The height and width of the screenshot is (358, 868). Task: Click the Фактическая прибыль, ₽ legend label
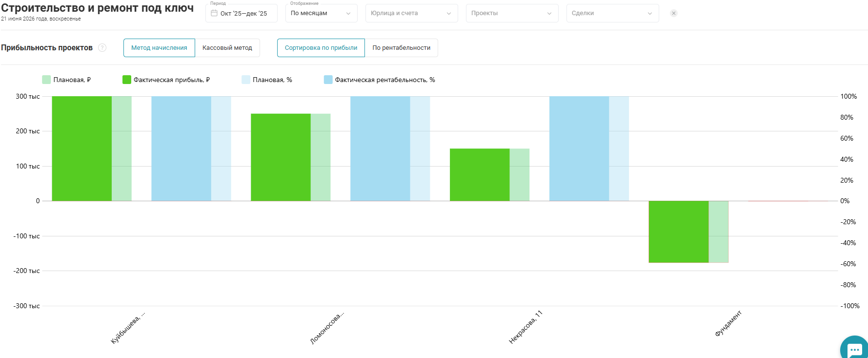point(172,80)
